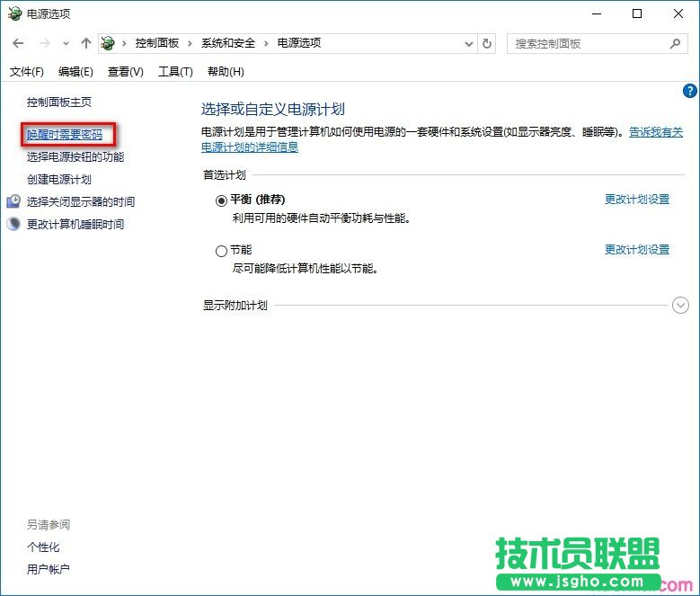Click the 唤醒时需要密码 link
Image resolution: width=700 pixels, height=596 pixels.
[65, 135]
